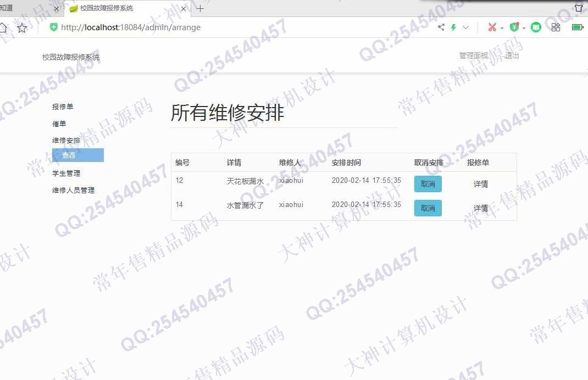Click the green shield yen extension icon
The image size is (588, 380).
pos(514,27)
